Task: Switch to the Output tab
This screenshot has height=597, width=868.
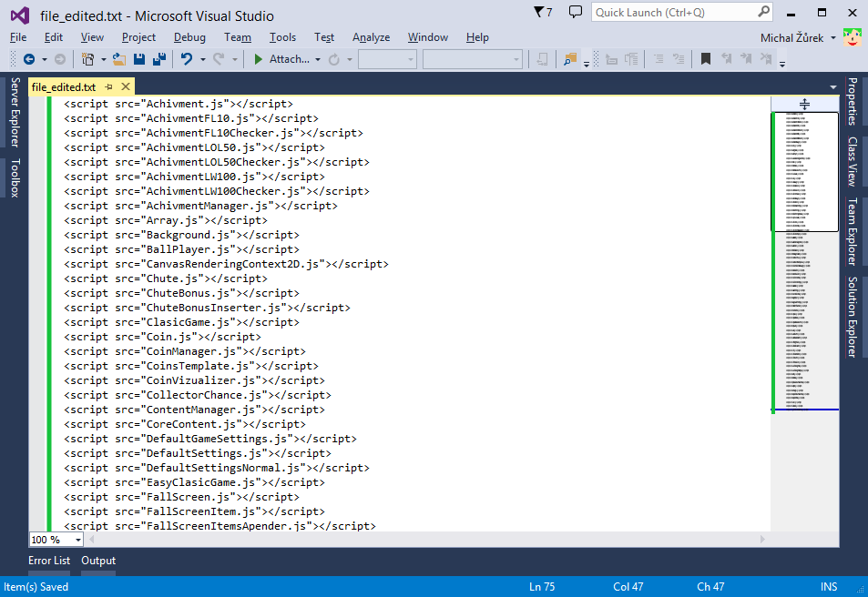Action: 97,561
